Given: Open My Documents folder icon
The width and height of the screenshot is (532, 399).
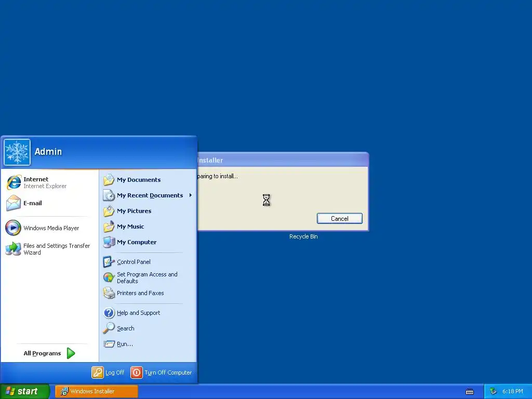Looking at the screenshot, I should pos(109,179).
